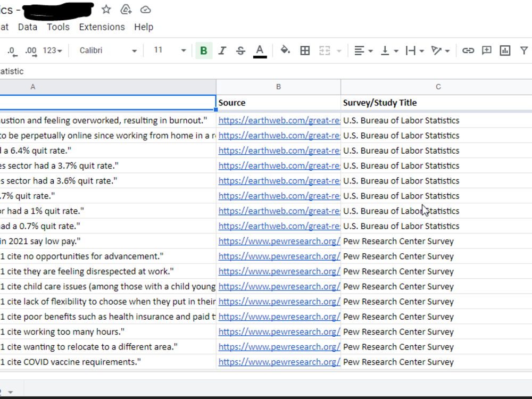The width and height of the screenshot is (532, 399).
Task: Select cell "feeling disrespected at work"
Action: (x=108, y=271)
